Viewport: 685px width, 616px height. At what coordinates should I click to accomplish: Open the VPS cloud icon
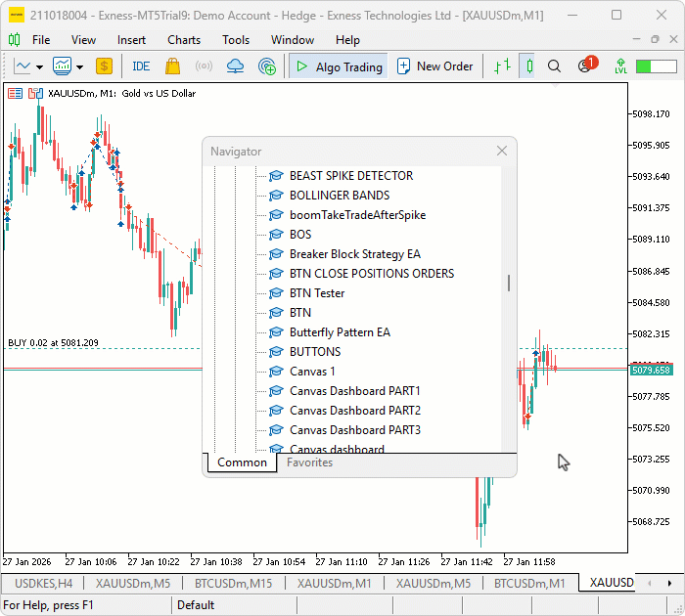[x=235, y=66]
